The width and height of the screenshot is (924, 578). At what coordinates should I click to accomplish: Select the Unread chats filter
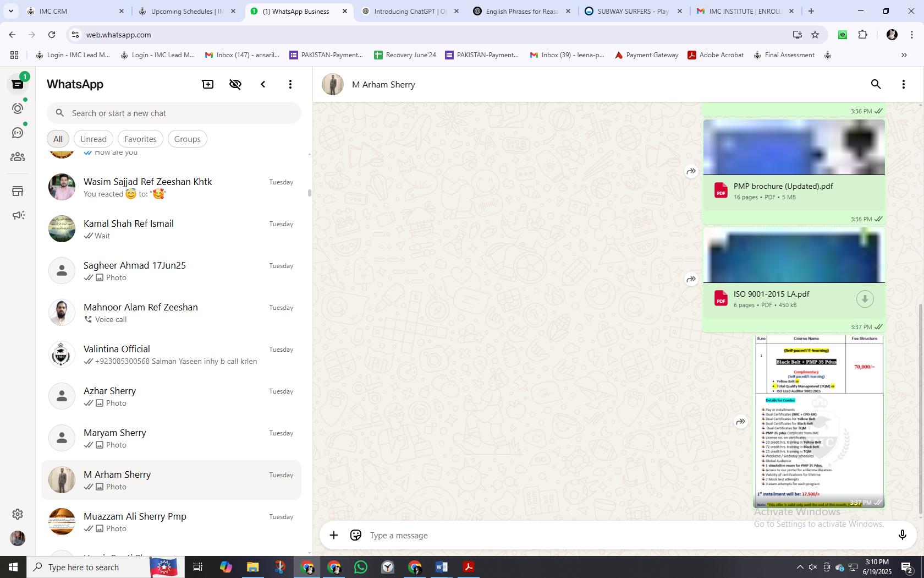(94, 139)
